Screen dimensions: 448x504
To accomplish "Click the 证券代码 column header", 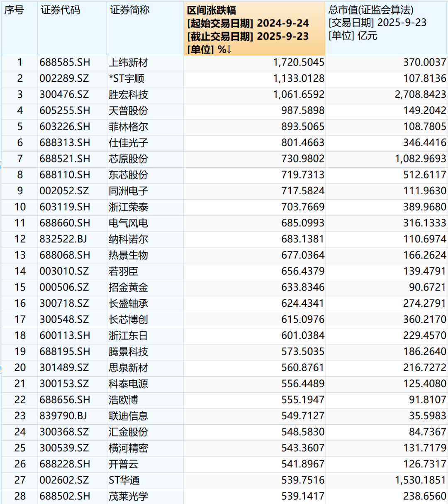I will pos(72,28).
